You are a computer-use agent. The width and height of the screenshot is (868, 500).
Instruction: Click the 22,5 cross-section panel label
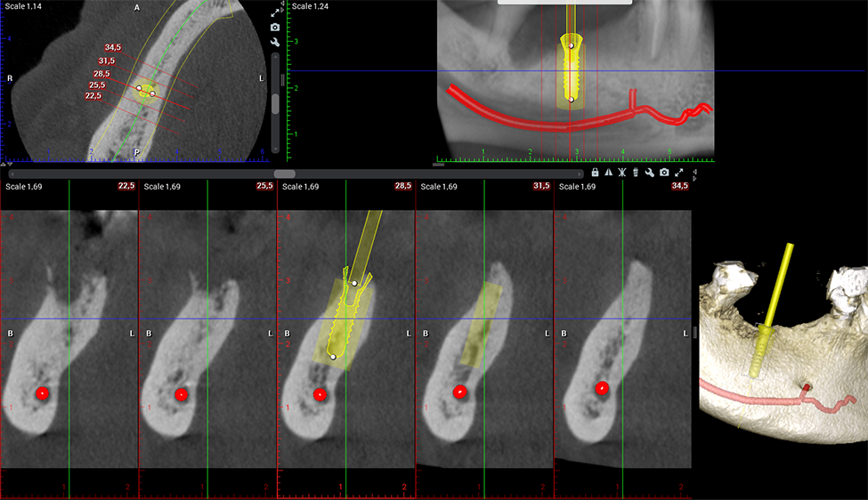126,186
